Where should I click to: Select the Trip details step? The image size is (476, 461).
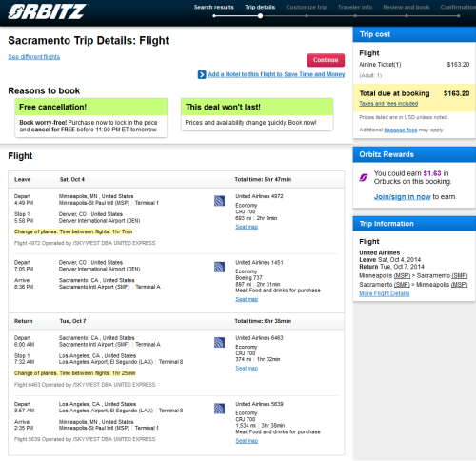point(260,7)
